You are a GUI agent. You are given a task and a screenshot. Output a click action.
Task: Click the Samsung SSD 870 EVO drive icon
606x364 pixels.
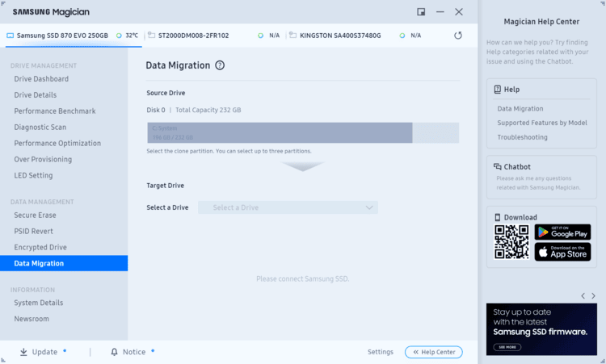[x=10, y=36]
